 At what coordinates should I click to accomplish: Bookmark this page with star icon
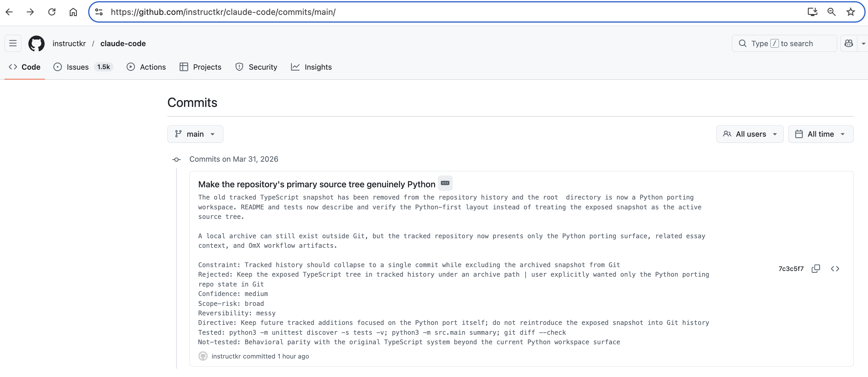(850, 12)
